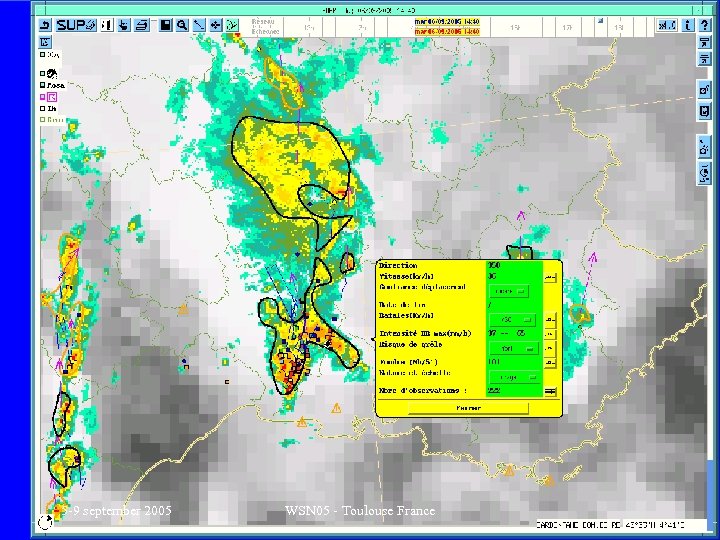Select the pointing hand tool
Image resolution: width=720 pixels, height=540 pixels.
124,25
